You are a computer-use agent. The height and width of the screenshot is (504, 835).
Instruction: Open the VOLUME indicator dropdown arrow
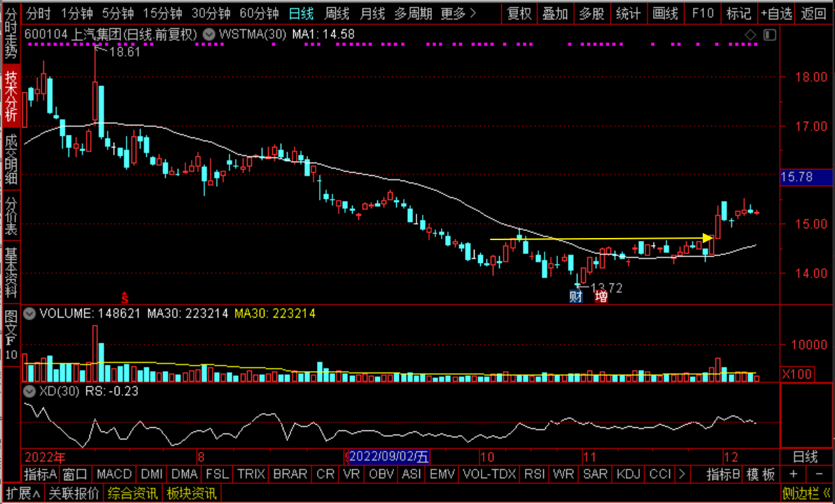pyautogui.click(x=30, y=314)
